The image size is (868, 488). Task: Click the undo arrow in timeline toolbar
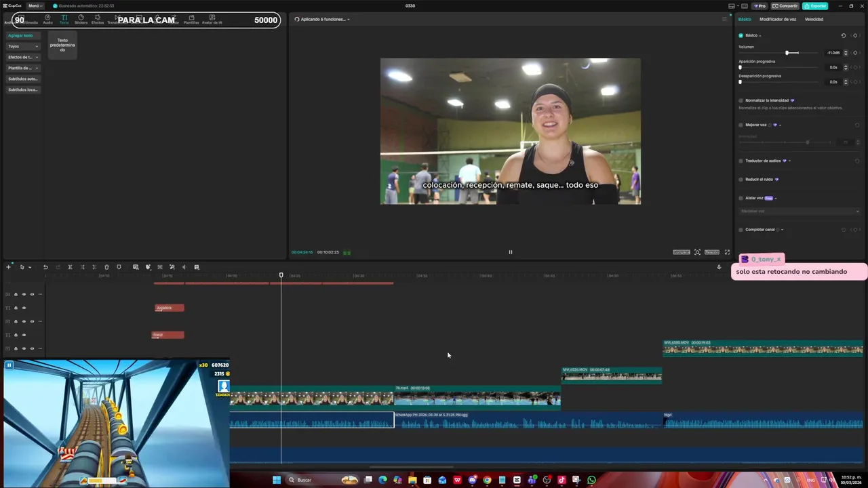click(x=45, y=267)
